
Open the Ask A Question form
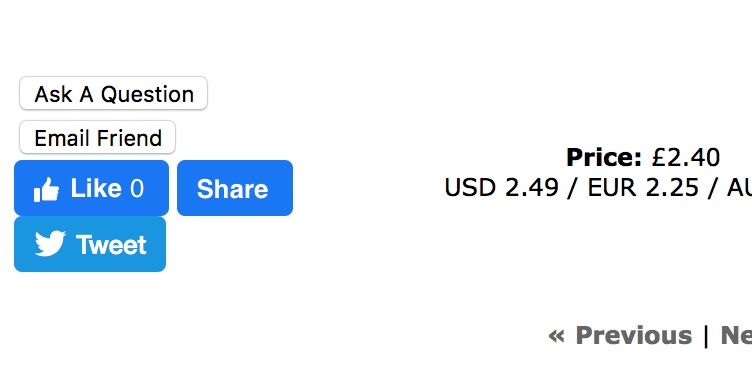113,93
